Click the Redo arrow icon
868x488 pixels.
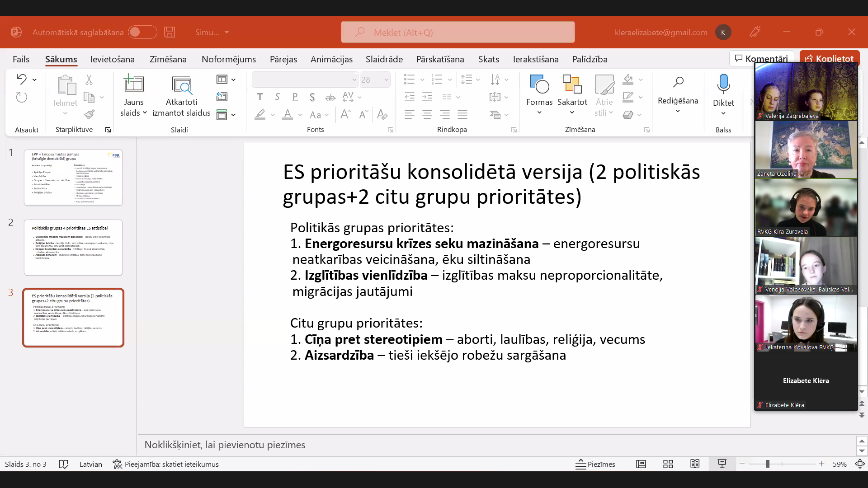tap(21, 97)
